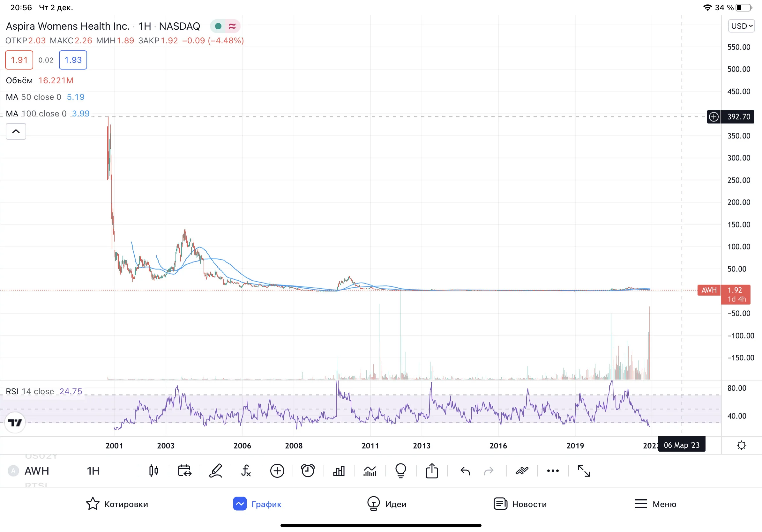Open the candlestick chart type selector
This screenshot has width=762, height=532.
pos(154,471)
